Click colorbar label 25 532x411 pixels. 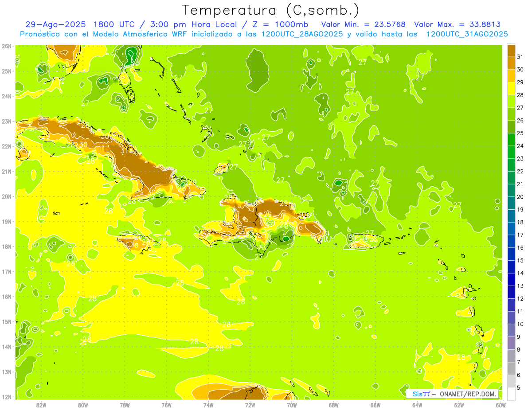[x=520, y=133]
